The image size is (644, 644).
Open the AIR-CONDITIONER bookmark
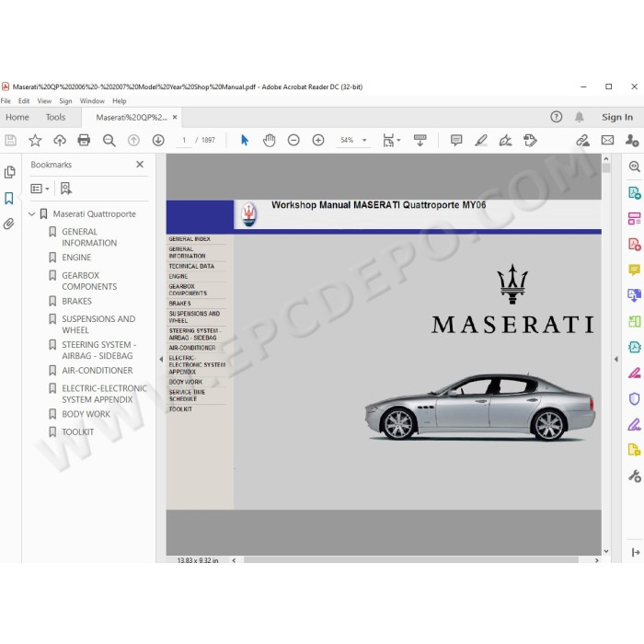98,371
